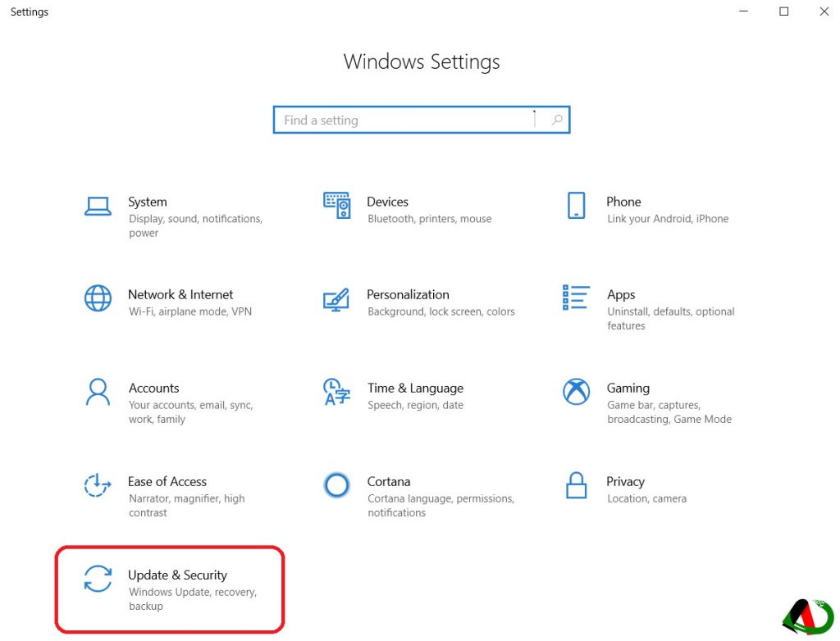This screenshot has height=641, width=840.
Task: Click 'Cortana language, permissions, notifications' description
Action: [441, 506]
